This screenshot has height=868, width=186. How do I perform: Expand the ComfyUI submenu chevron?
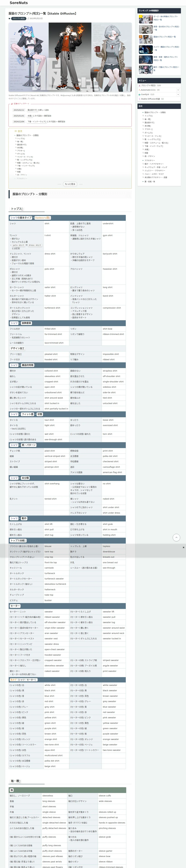click(178, 94)
